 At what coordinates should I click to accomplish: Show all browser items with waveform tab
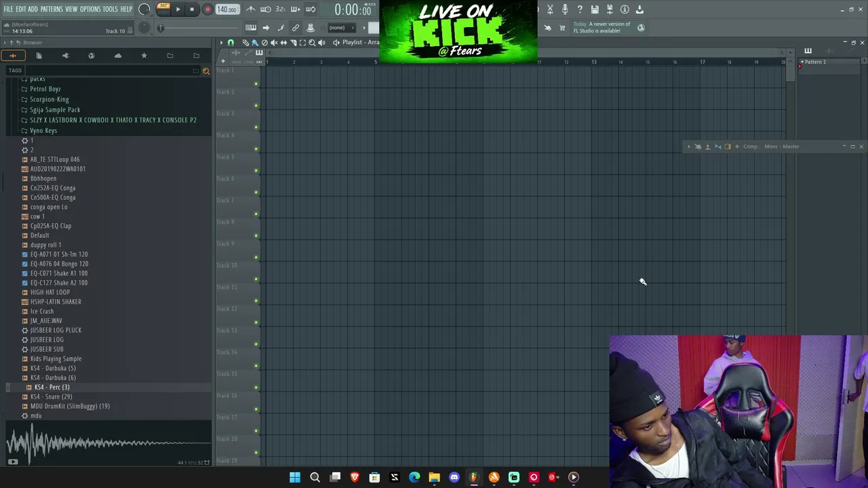pos(13,56)
